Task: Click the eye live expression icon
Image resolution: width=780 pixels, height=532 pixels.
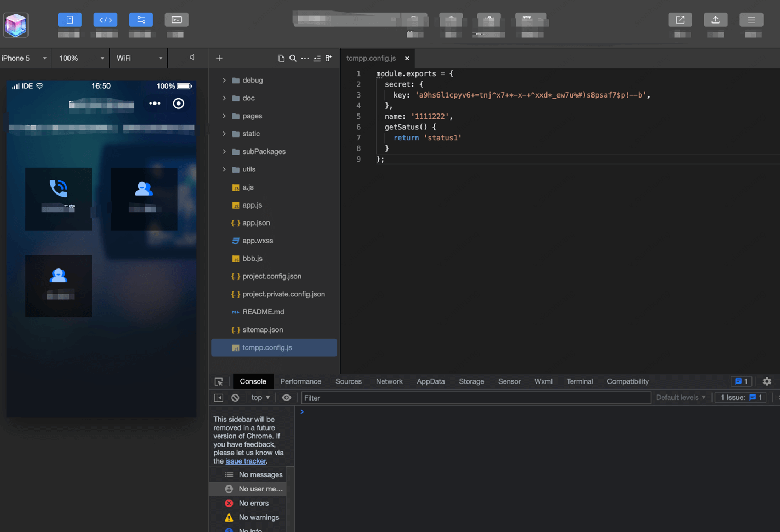Action: point(286,398)
